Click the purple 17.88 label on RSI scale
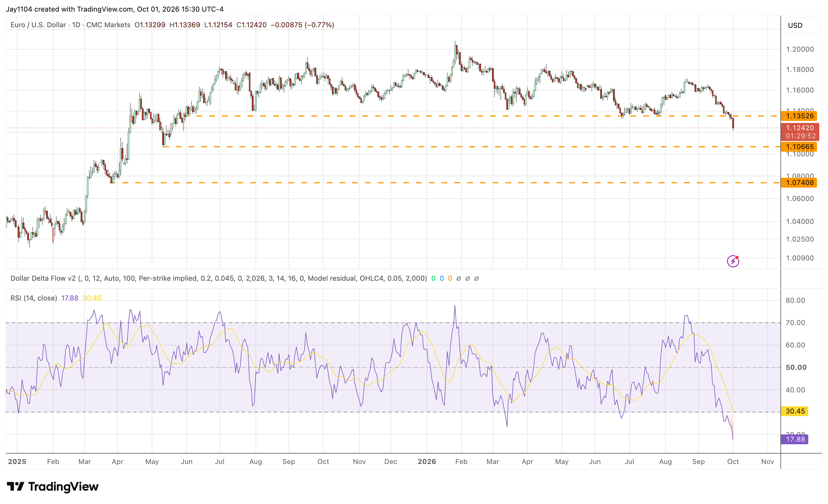Screen dimensions: 828x504 (794, 439)
